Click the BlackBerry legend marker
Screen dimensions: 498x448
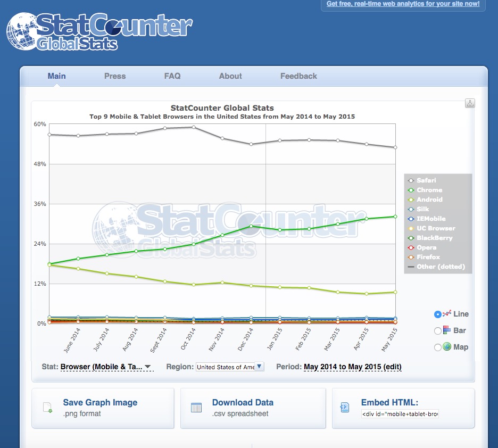411,238
